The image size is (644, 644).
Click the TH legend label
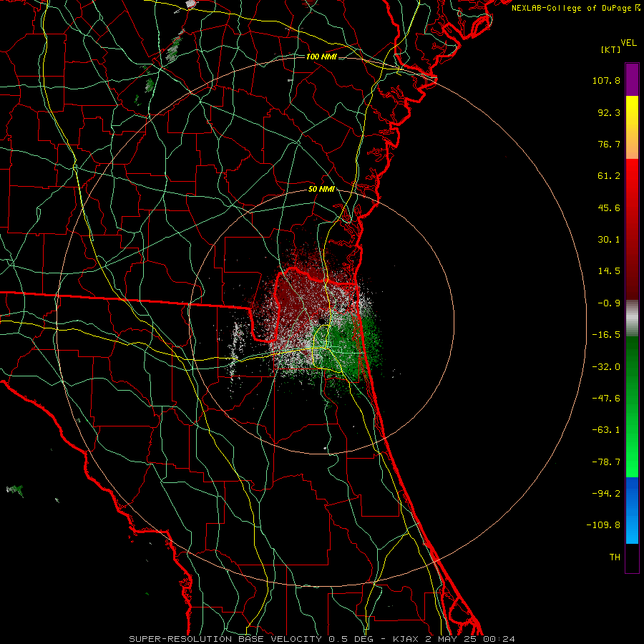click(615, 557)
